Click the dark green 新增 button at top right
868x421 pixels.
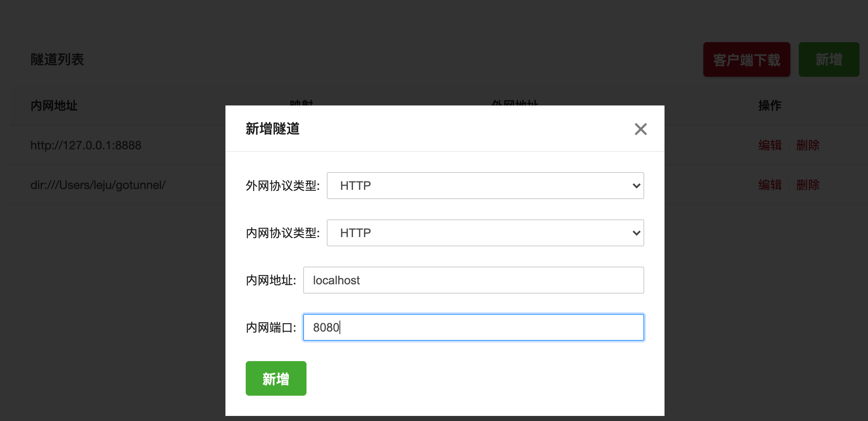click(x=829, y=59)
